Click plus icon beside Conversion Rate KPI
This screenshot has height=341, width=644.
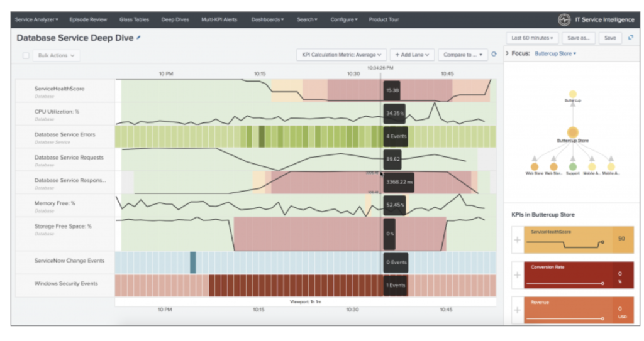click(x=518, y=275)
